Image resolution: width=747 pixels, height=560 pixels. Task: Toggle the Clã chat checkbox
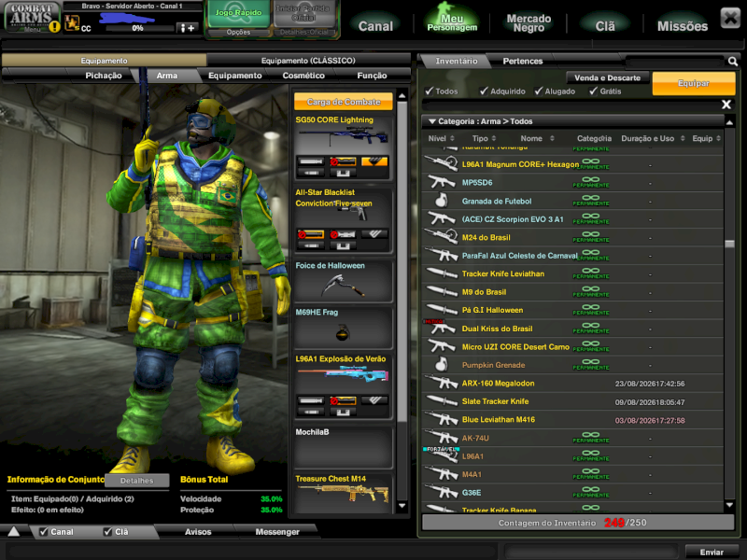point(108,531)
